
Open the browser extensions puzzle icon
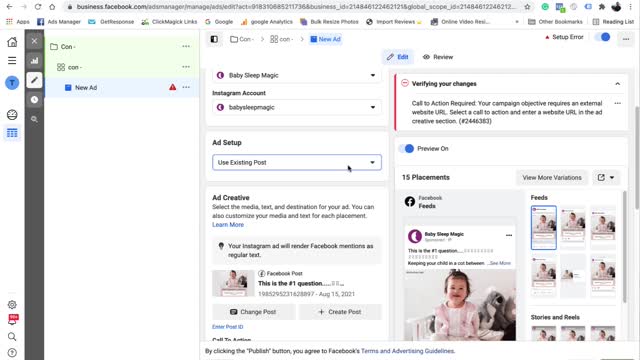(x=602, y=7)
